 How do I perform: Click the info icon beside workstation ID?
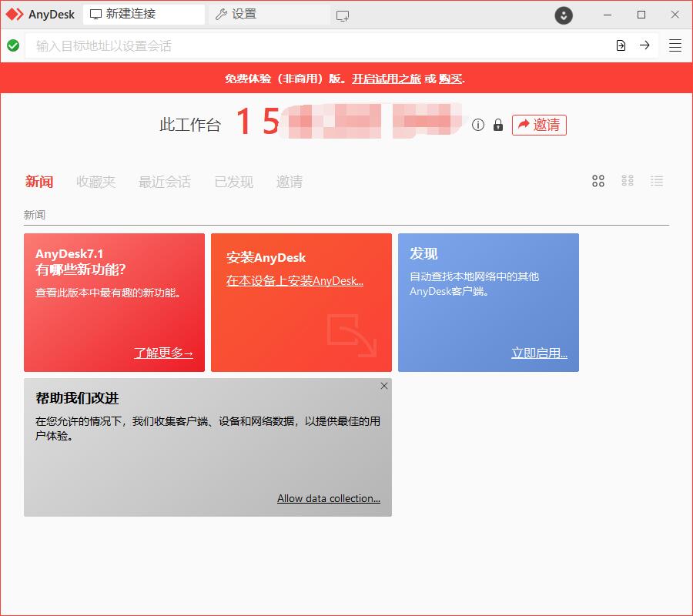click(x=478, y=125)
